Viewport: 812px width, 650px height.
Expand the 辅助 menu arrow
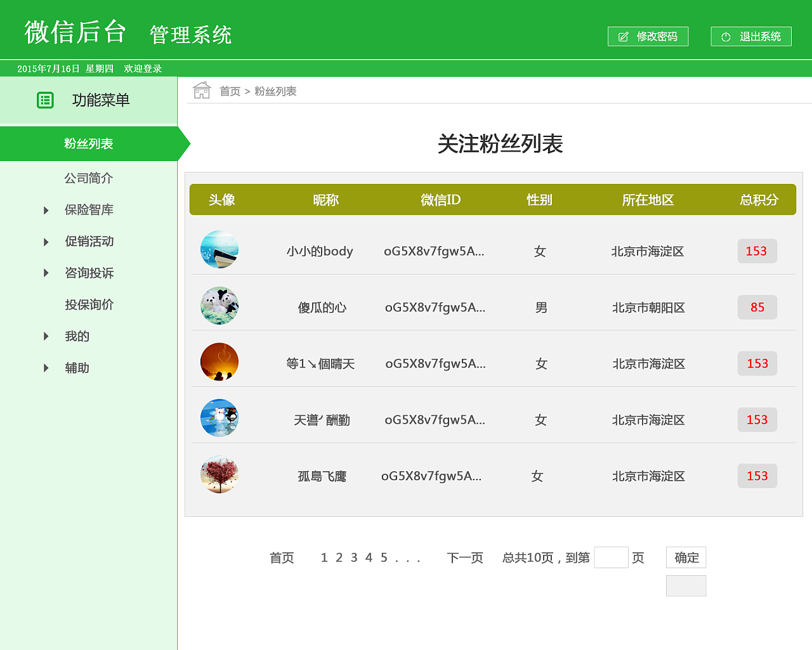tap(46, 368)
